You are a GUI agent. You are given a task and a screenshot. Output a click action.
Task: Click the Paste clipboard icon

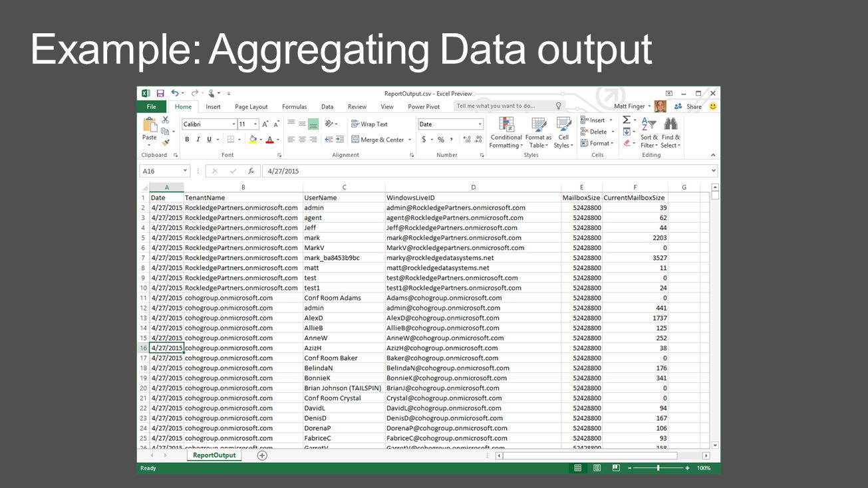point(149,124)
